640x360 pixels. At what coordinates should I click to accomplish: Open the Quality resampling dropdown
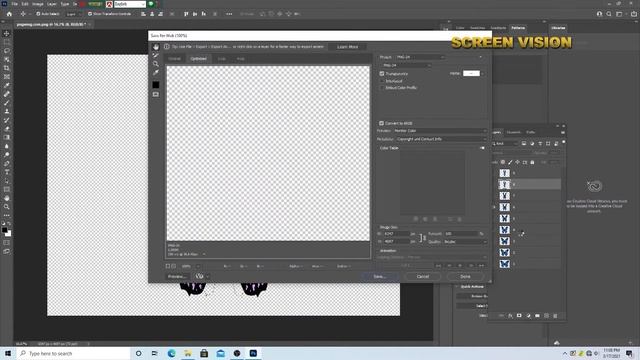tap(465, 242)
